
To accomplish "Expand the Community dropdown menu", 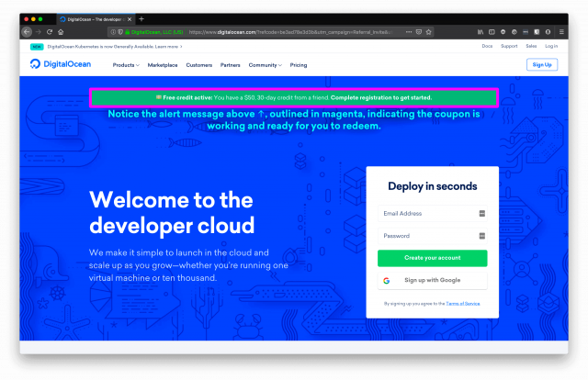I will [266, 65].
